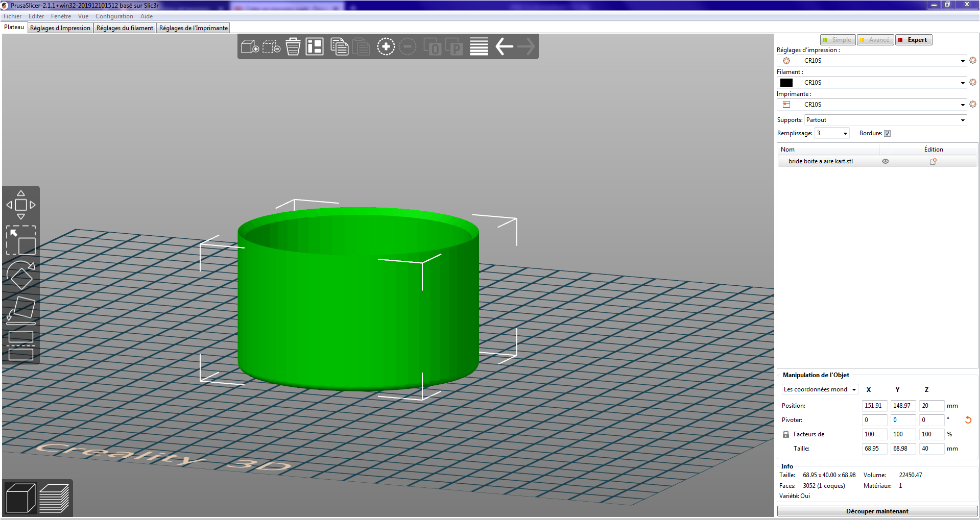This screenshot has height=520, width=980.
Task: Click the Delete selected object icon
Action: (x=271, y=47)
